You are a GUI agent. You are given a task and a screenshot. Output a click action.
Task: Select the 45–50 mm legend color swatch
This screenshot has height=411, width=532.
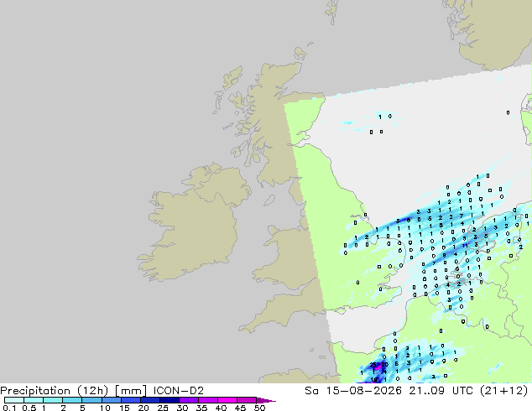[x=247, y=400]
